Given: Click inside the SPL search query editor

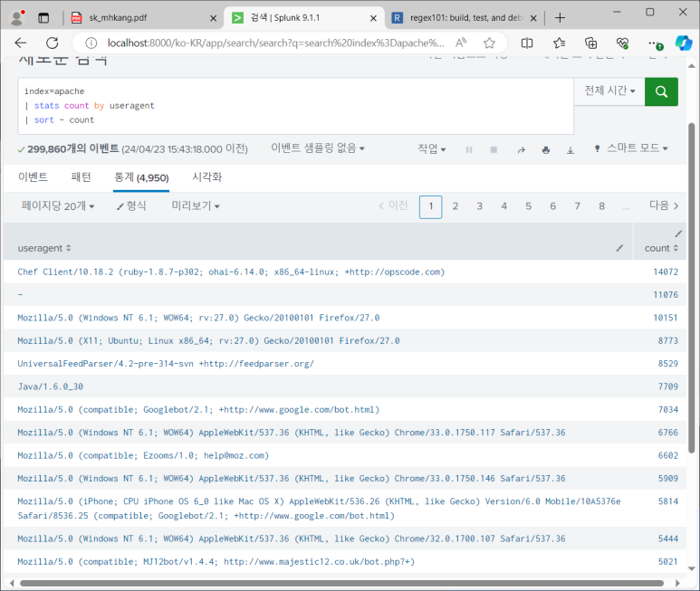Looking at the screenshot, I should click(x=295, y=106).
